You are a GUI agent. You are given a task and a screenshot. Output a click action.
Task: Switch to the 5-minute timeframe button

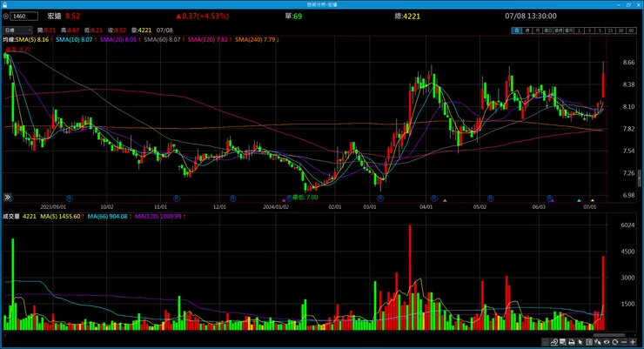pyautogui.click(x=600, y=30)
